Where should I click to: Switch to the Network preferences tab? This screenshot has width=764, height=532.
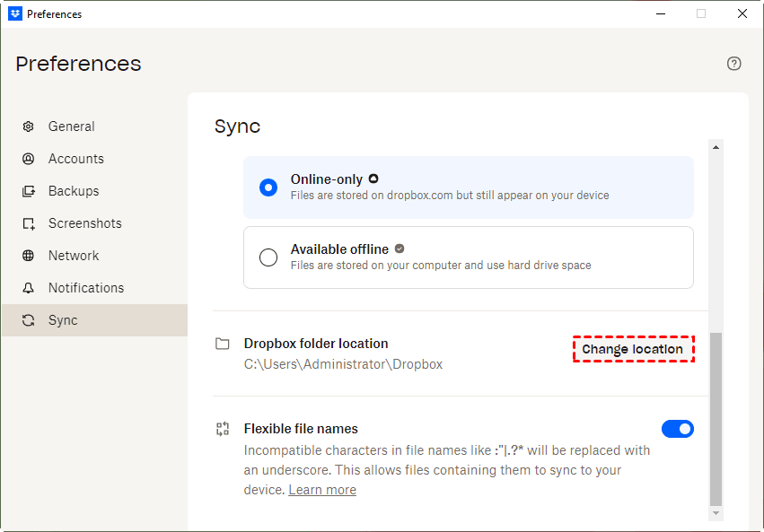pos(74,256)
